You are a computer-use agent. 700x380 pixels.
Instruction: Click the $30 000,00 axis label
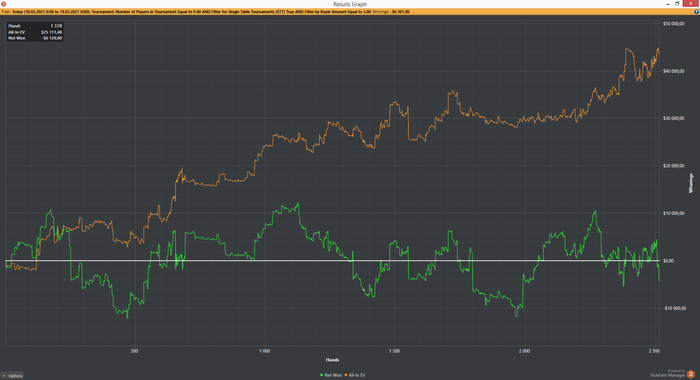click(x=674, y=118)
